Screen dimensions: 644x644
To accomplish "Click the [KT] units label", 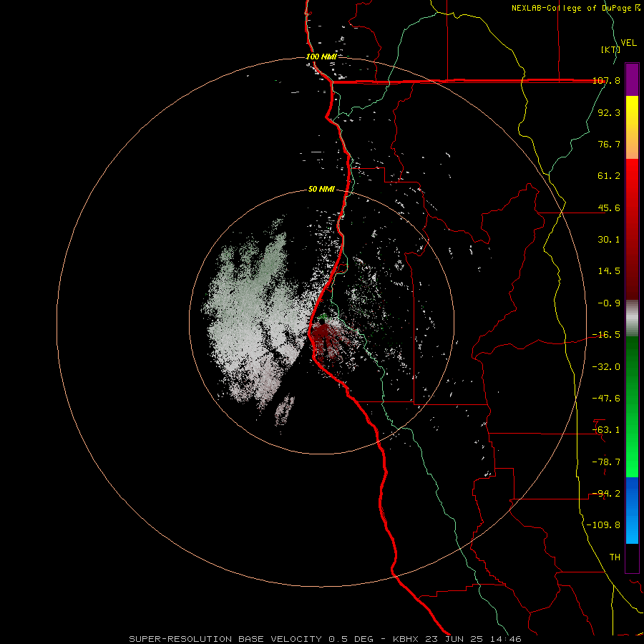I will coord(610,49).
